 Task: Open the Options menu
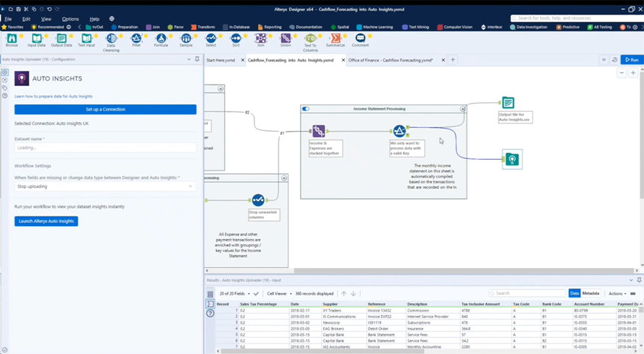click(x=70, y=19)
